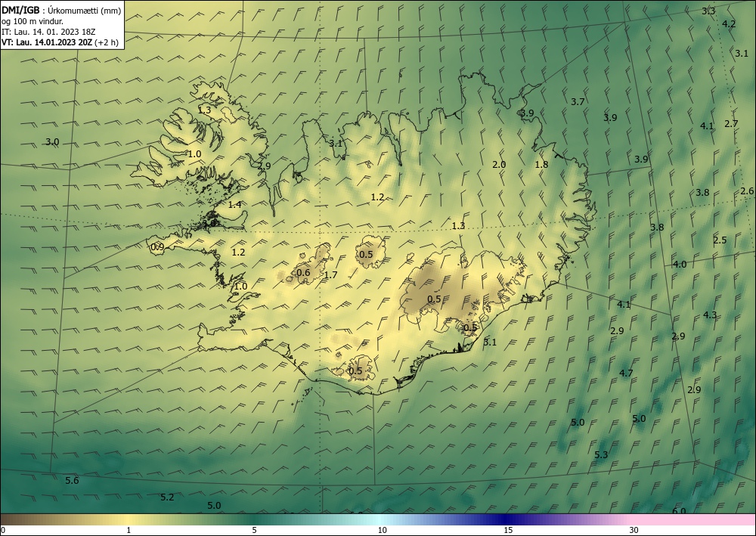Click the 1.8 precipitation value
The width and height of the screenshot is (756, 536).
[541, 164]
